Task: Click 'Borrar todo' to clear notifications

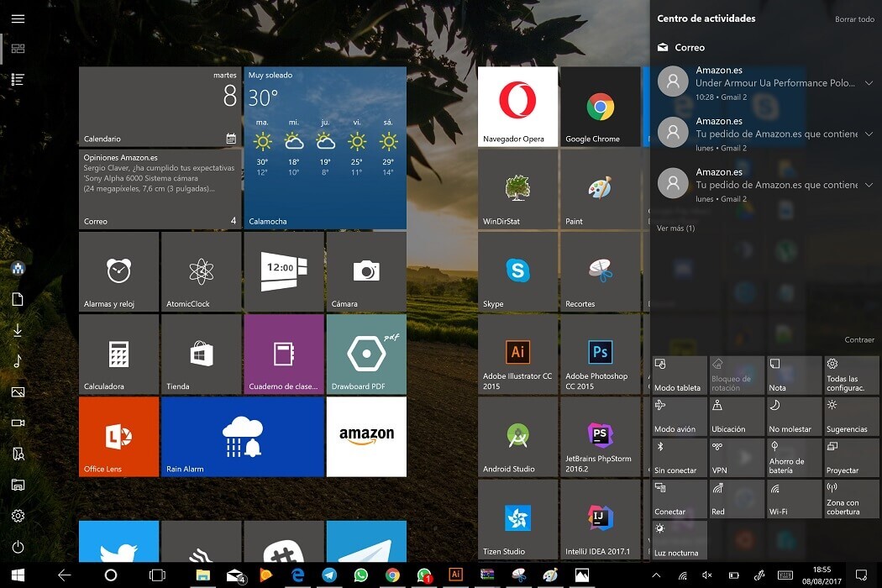Action: tap(854, 19)
